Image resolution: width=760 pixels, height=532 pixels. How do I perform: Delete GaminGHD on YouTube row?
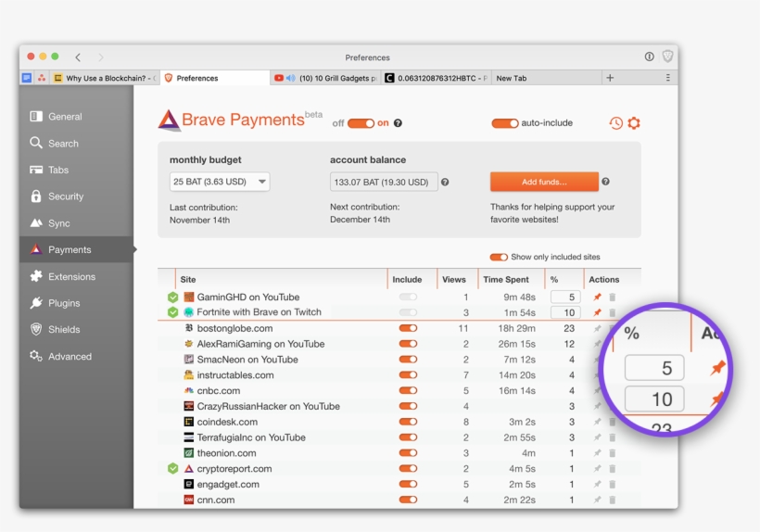[x=612, y=297]
